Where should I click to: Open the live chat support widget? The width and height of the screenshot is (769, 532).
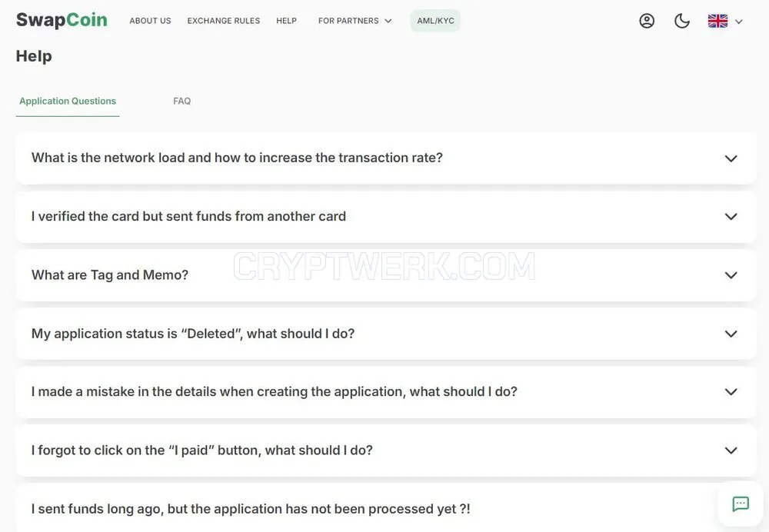click(x=740, y=504)
